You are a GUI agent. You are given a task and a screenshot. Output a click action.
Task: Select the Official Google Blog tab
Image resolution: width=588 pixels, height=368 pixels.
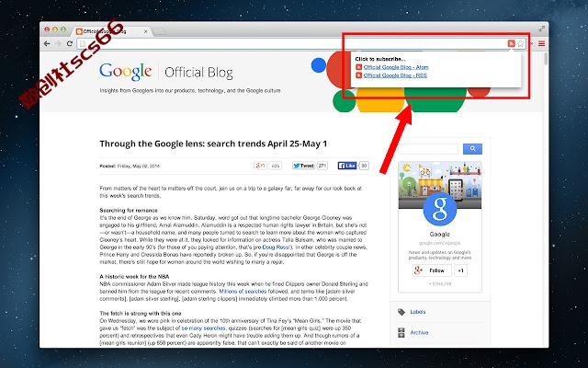[x=110, y=31]
